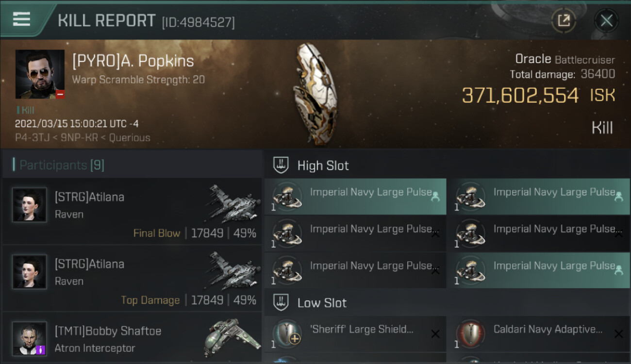Open the Participants [9] tab
This screenshot has width=631, height=364.
click(x=62, y=165)
